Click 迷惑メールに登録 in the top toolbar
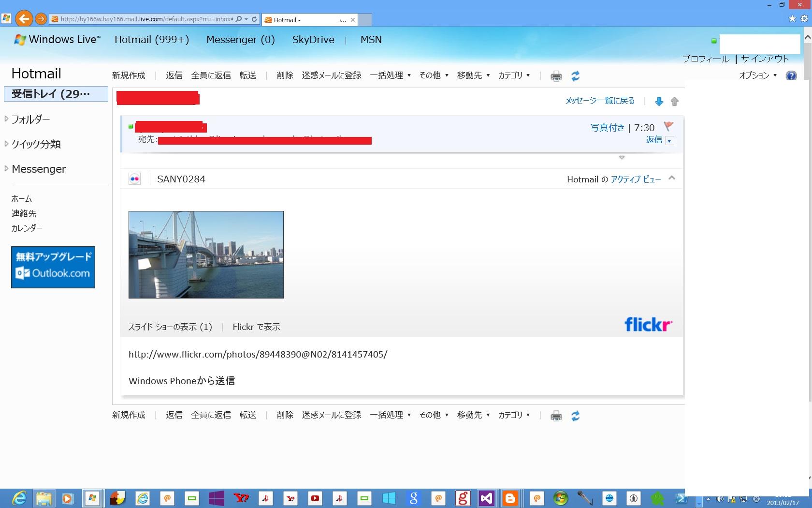Image resolution: width=812 pixels, height=508 pixels. 332,75
